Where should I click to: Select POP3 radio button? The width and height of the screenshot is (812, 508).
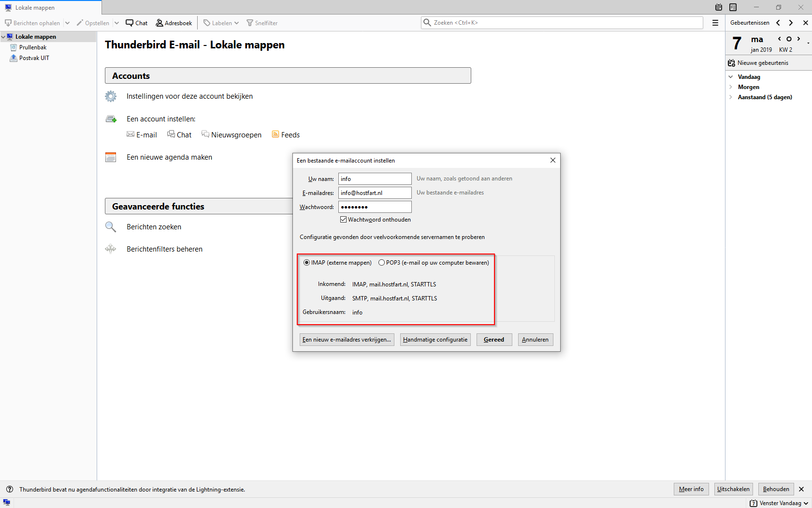(x=381, y=263)
